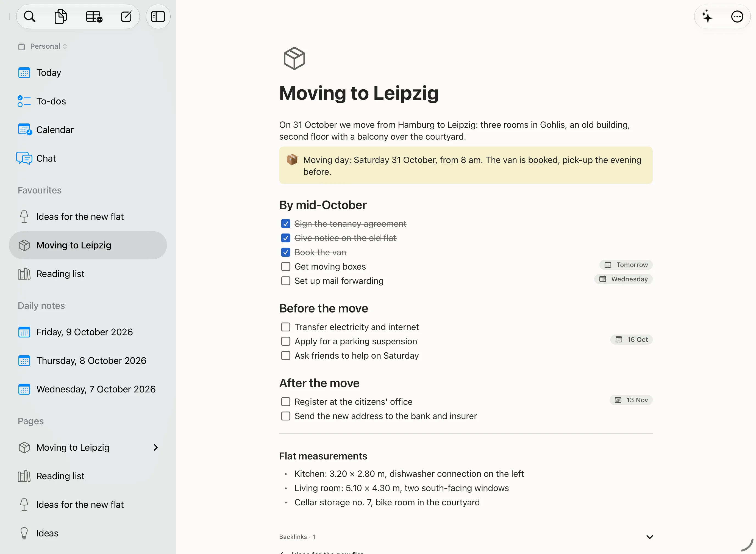Toggle the sidebar with the panel icon
The width and height of the screenshot is (756, 554).
[158, 16]
